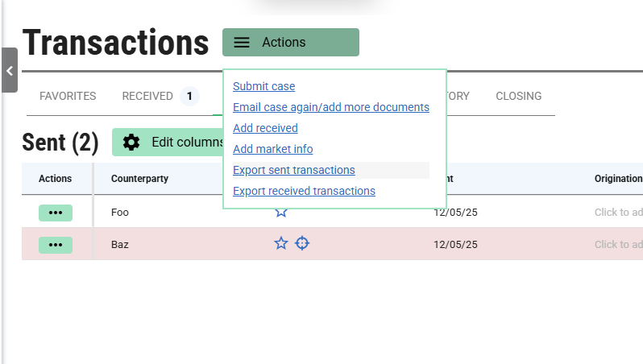Viewport: 643px width, 364px height.
Task: Switch to the Favorites tab
Action: click(68, 96)
